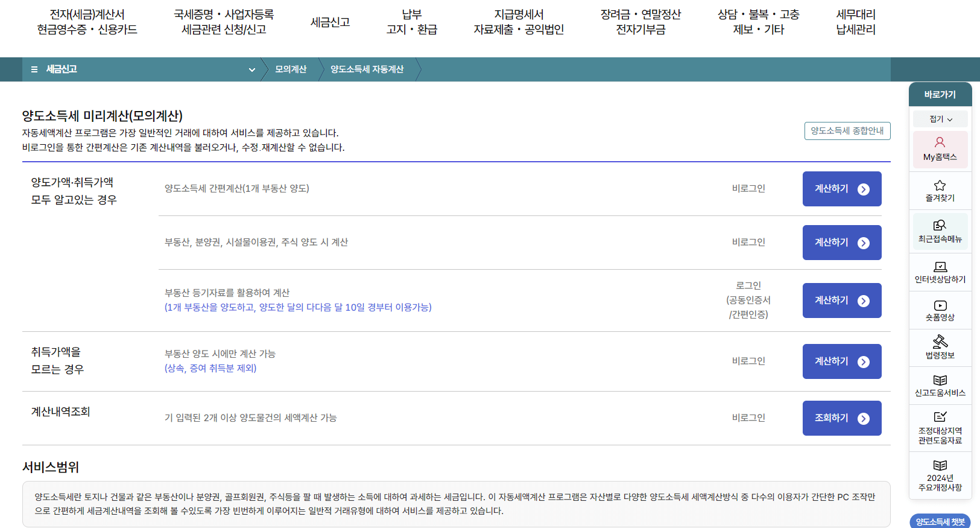
Task: Select text 양도소득세 간편계산(1개 부동산 양도)
Action: (237, 188)
